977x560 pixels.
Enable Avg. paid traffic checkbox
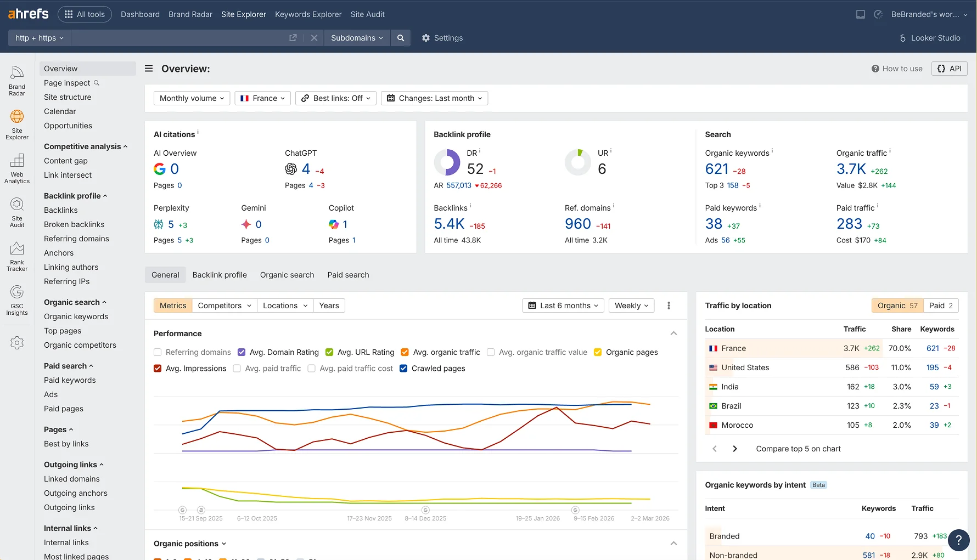pyautogui.click(x=237, y=369)
